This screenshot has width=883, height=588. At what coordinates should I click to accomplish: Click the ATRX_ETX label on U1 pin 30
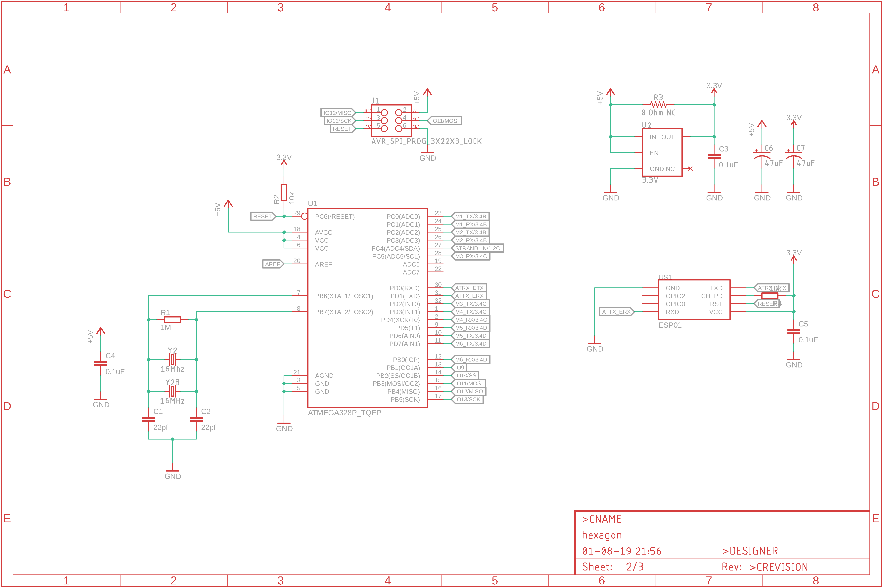click(x=469, y=288)
